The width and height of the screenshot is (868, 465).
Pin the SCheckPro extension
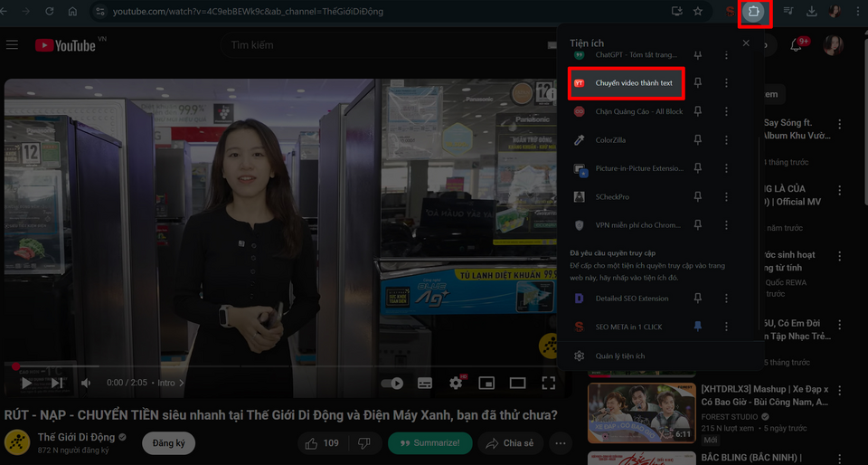(698, 196)
